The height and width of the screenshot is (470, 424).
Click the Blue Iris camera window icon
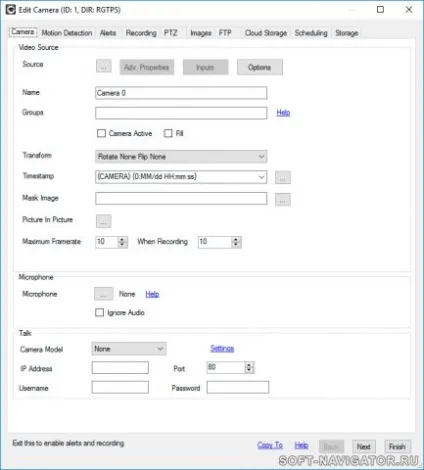pos(11,10)
